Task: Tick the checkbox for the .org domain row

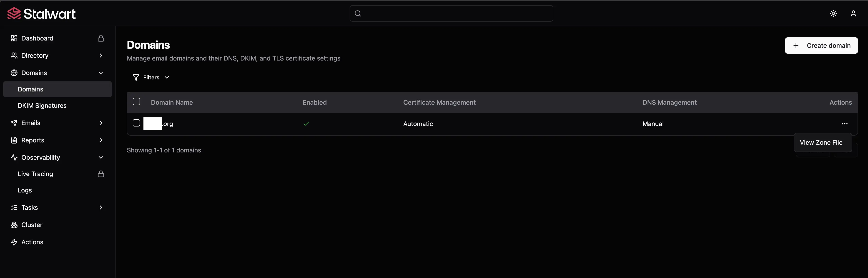Action: [136, 123]
